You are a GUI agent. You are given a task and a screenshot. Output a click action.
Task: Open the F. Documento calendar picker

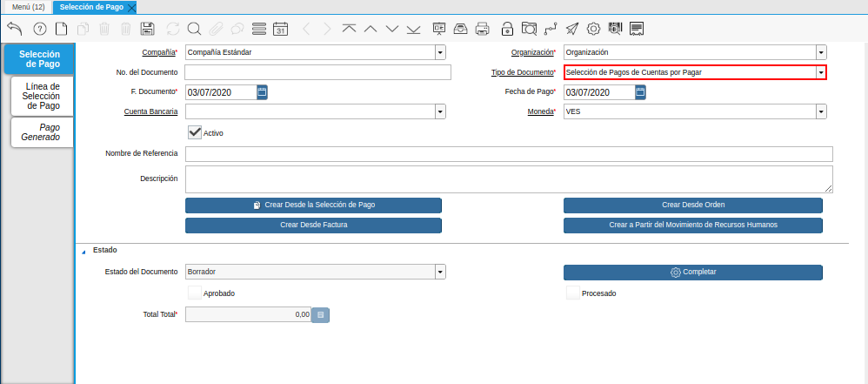tap(262, 92)
